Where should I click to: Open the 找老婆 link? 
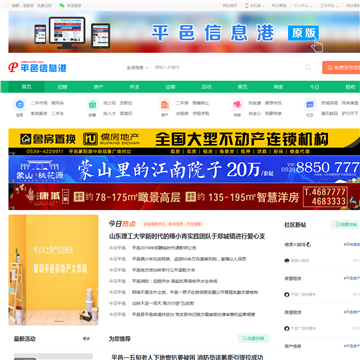(x=255, y=103)
